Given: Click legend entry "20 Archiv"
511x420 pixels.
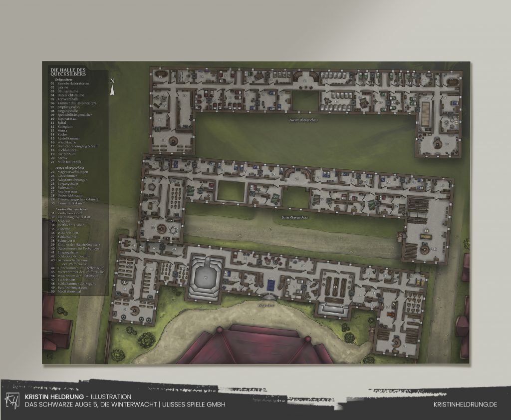Looking at the screenshot, I should [59, 158].
